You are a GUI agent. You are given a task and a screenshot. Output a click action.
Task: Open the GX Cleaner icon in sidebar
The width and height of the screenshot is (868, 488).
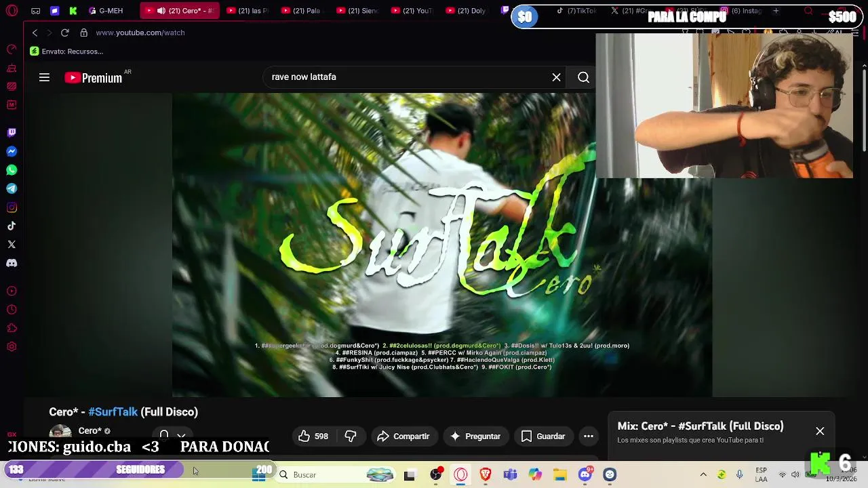12,68
